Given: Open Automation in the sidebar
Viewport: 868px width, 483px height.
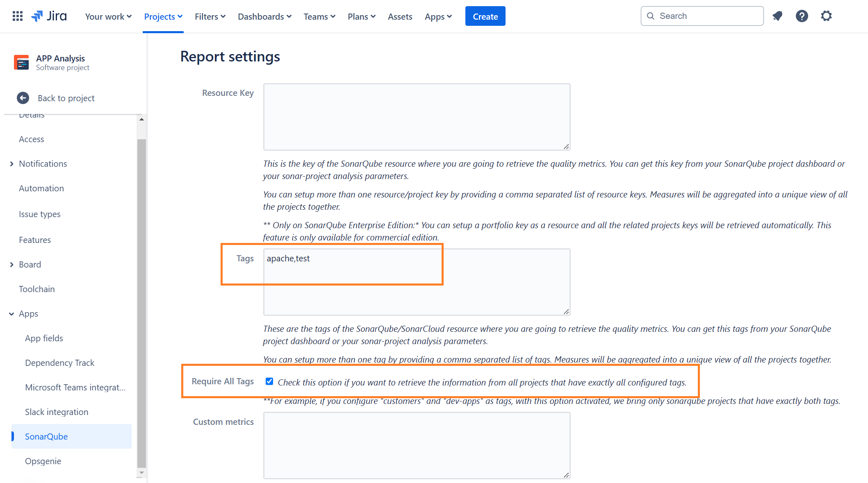Looking at the screenshot, I should click(41, 188).
